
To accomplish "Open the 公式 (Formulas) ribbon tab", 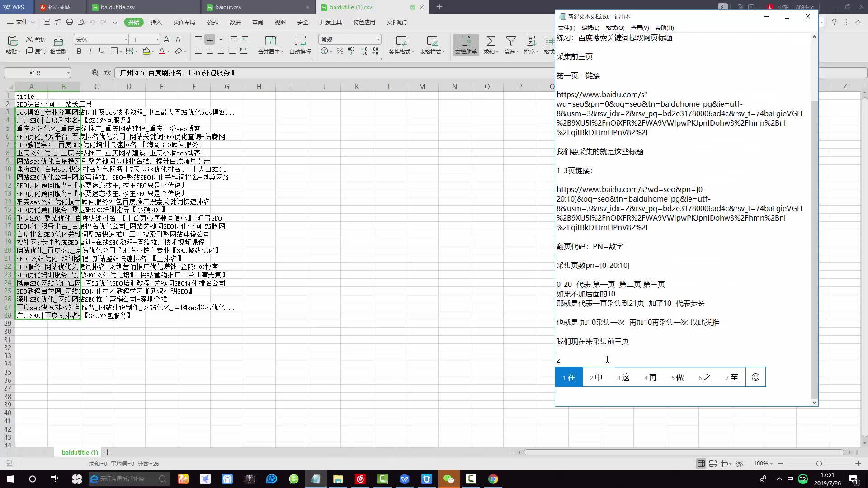I will click(212, 22).
